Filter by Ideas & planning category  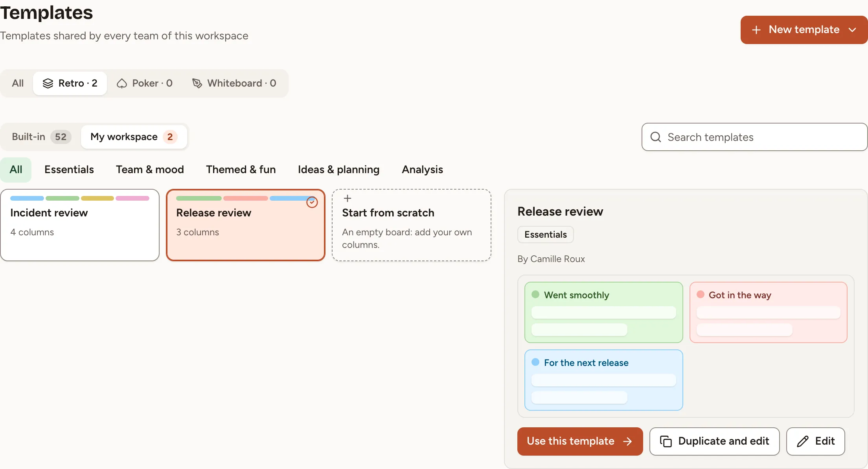pyautogui.click(x=339, y=170)
